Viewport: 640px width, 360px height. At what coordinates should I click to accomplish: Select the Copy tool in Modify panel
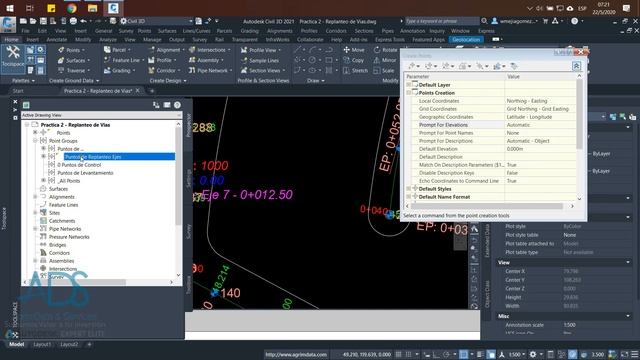353,60
